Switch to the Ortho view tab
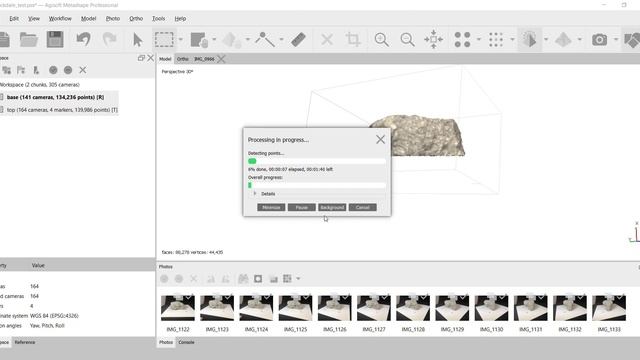Image resolution: width=640 pixels, height=360 pixels. (182, 59)
